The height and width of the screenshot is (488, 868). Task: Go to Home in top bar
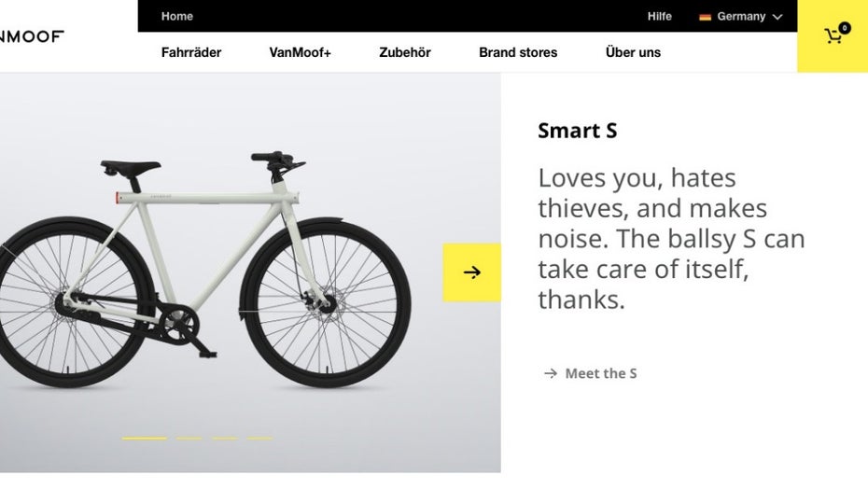coord(177,16)
